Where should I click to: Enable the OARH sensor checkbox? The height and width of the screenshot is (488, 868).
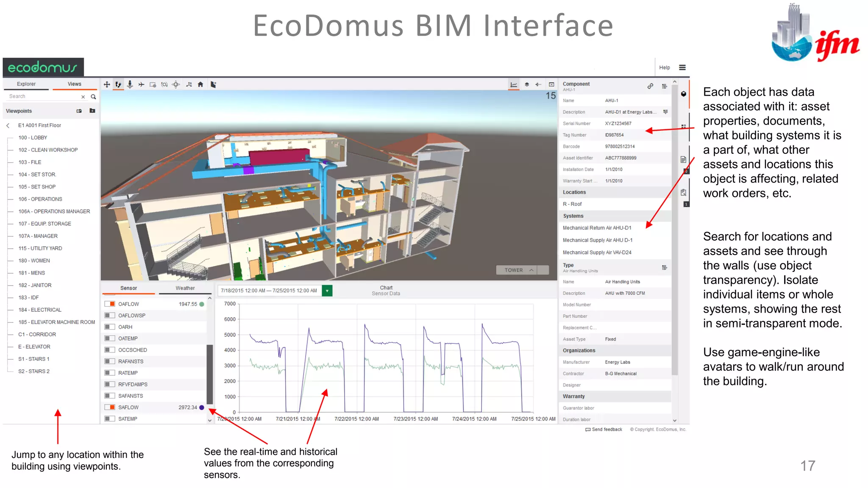pos(110,327)
